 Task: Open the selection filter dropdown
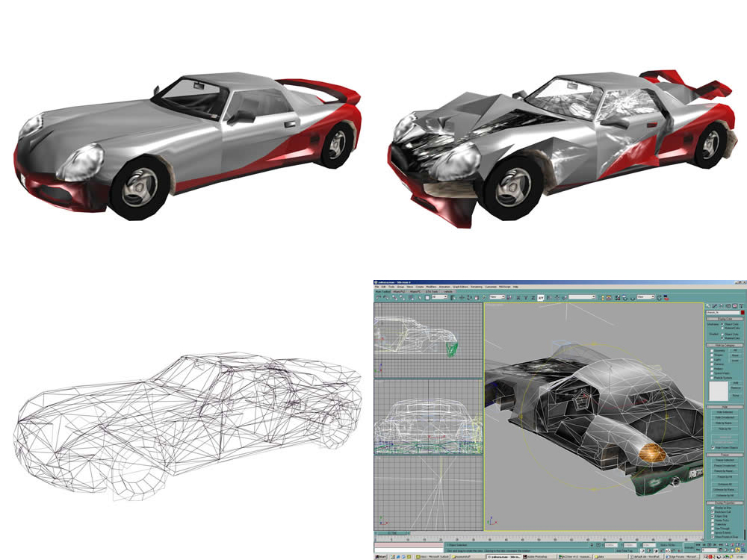click(439, 296)
